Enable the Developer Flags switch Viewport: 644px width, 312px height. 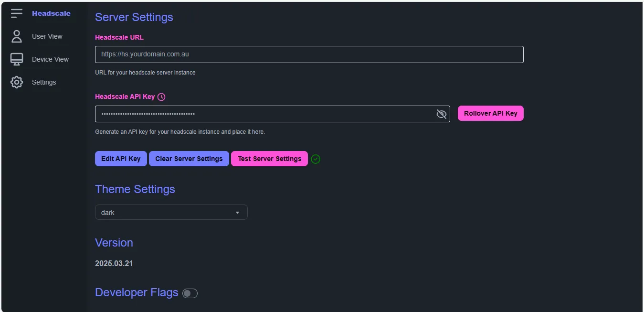tap(190, 293)
